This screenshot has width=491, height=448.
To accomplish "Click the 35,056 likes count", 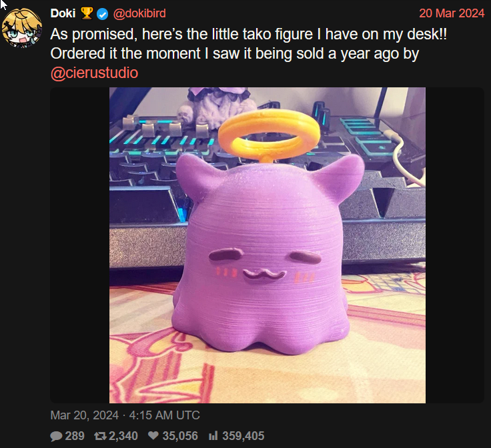I will [x=180, y=436].
